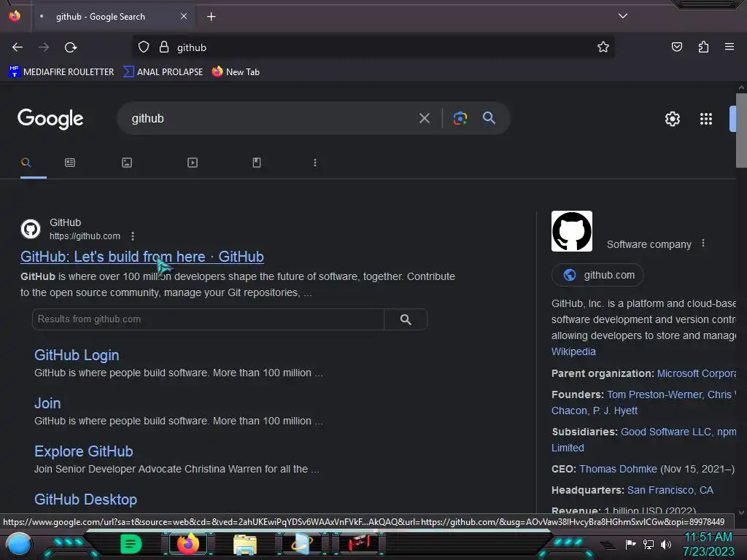
Task: Click the Firefox taskbar icon
Action: (x=187, y=544)
